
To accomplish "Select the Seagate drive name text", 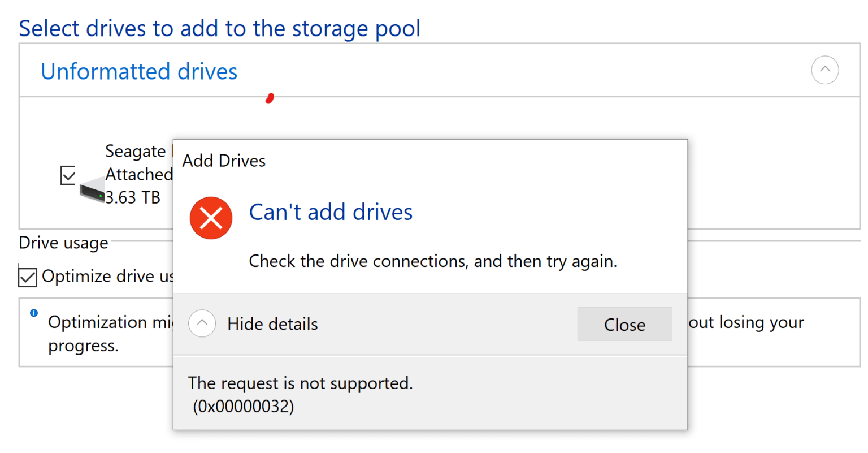I will coord(135,151).
